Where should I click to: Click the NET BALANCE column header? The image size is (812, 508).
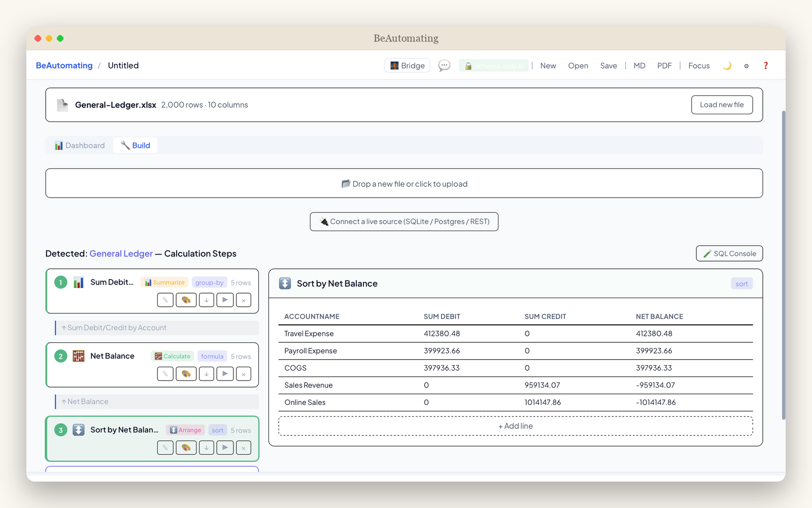click(660, 316)
